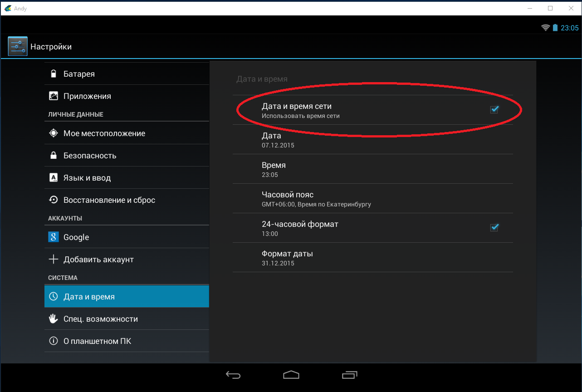Image resolution: width=582 pixels, height=392 pixels.
Task: Click the padlock icon beside Безопасность
Action: (54, 155)
